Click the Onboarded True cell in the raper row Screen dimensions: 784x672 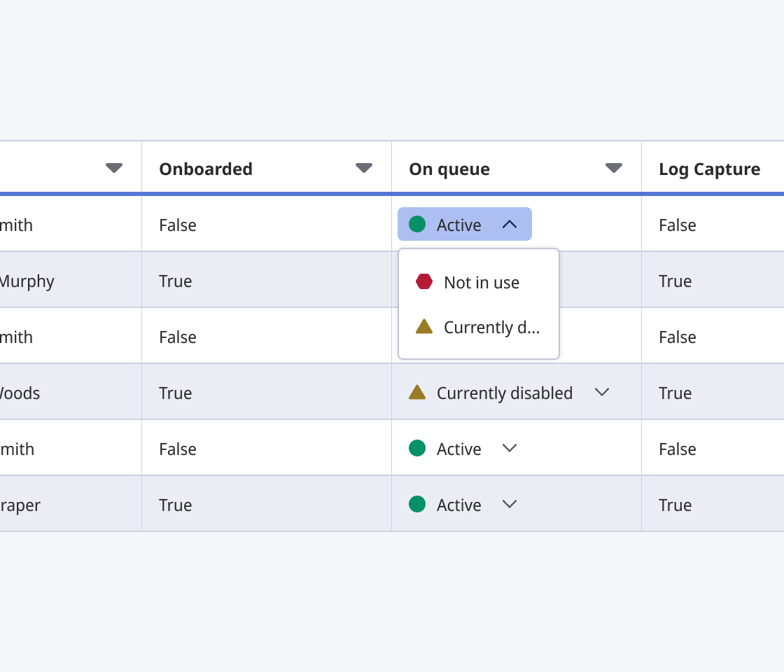point(267,503)
